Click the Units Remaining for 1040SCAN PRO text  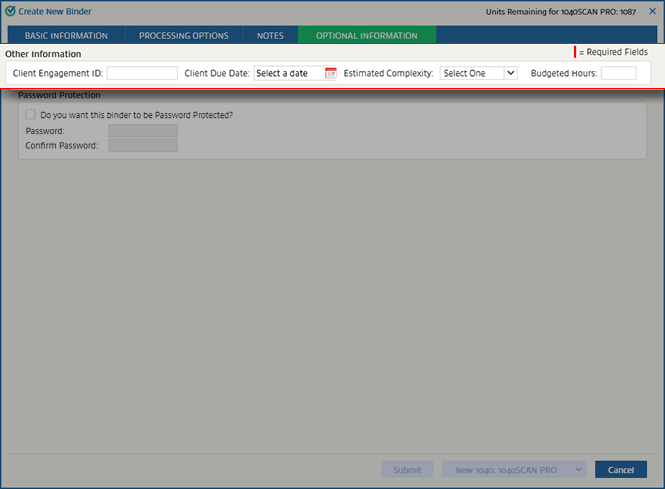click(x=561, y=12)
